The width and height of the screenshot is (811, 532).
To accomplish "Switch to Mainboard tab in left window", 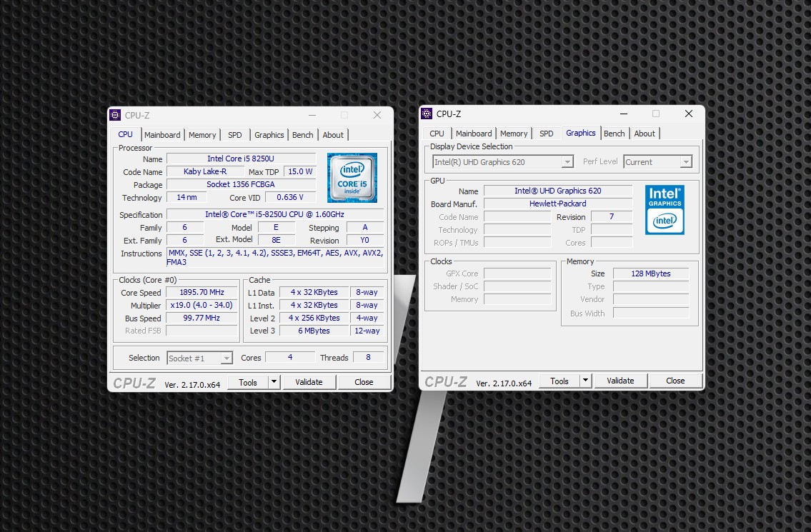I will pyautogui.click(x=162, y=135).
